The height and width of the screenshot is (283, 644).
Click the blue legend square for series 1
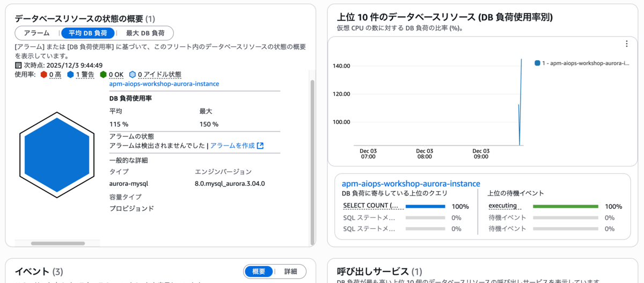[537, 63]
